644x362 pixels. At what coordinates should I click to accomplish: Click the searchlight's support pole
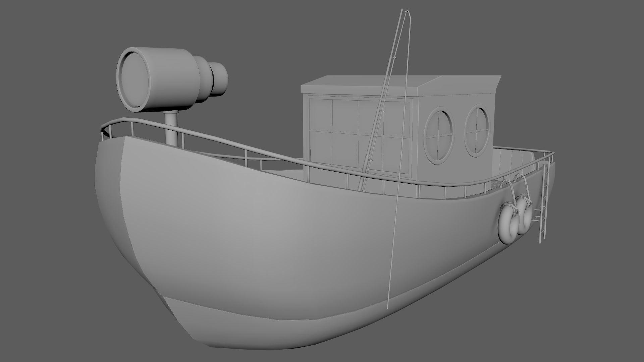[x=171, y=129]
